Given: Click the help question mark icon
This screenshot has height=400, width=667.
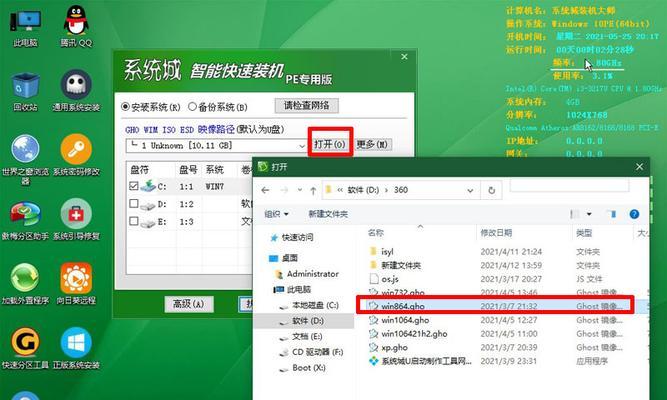Looking at the screenshot, I should coord(634,214).
